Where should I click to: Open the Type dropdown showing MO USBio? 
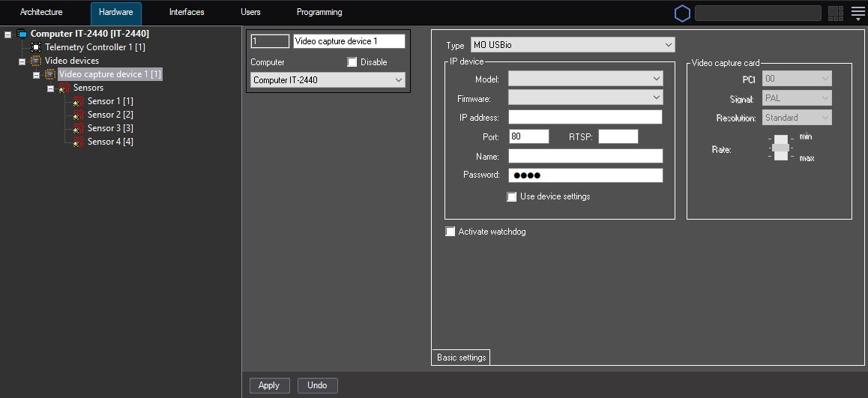573,46
